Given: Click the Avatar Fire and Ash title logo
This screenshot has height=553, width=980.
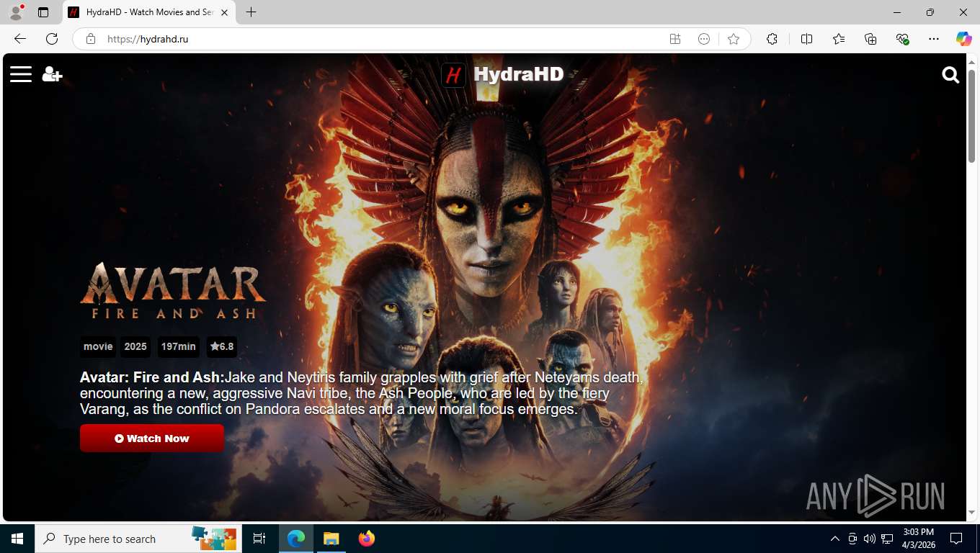Looking at the screenshot, I should 173,291.
